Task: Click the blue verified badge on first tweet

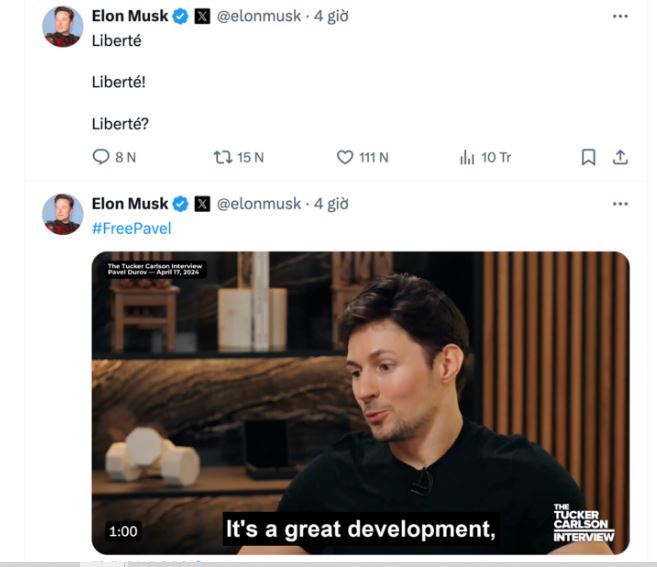Action: pyautogui.click(x=181, y=16)
